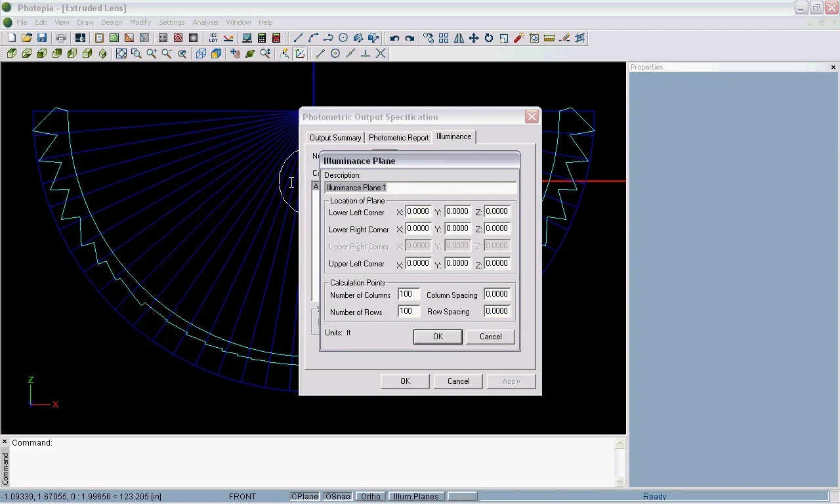The image size is (840, 504).
Task: Select the Zoom In magnifier icon
Action: [152, 54]
